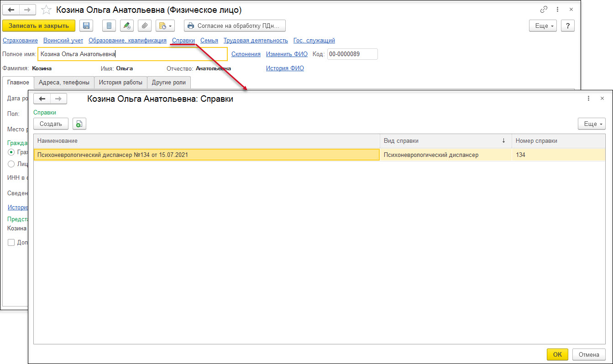Switch to the Главное tab
613x364 pixels.
[18, 83]
